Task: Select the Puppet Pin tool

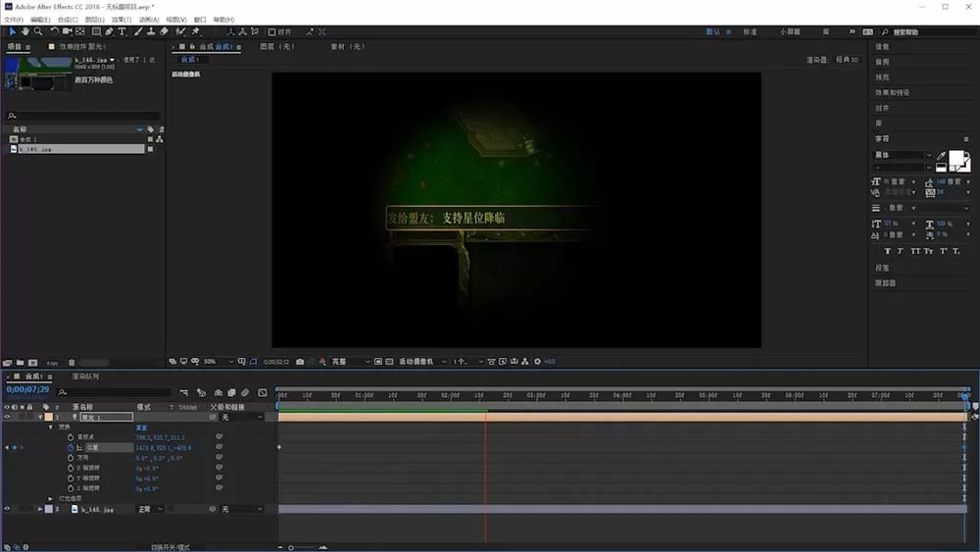Action: point(196,31)
